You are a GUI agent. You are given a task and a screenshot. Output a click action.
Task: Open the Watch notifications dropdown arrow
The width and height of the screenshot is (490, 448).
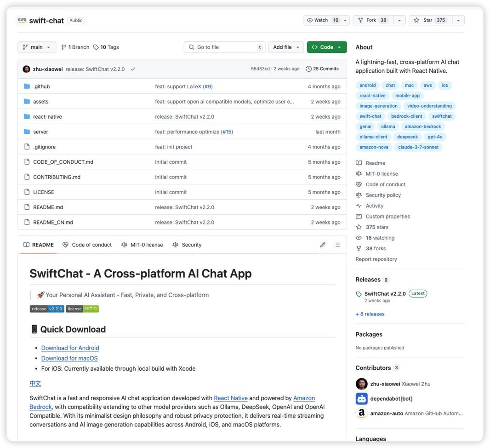(x=345, y=20)
